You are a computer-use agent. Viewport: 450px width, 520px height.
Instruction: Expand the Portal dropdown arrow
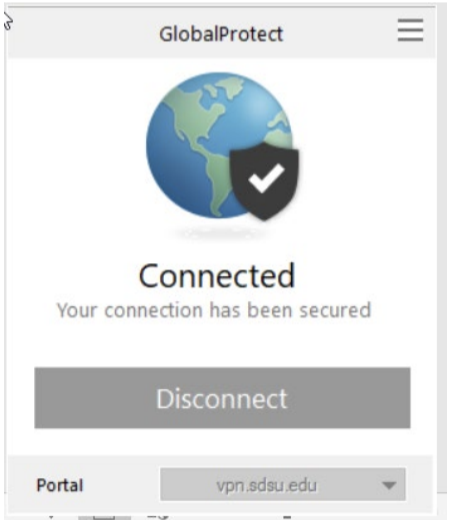click(389, 485)
